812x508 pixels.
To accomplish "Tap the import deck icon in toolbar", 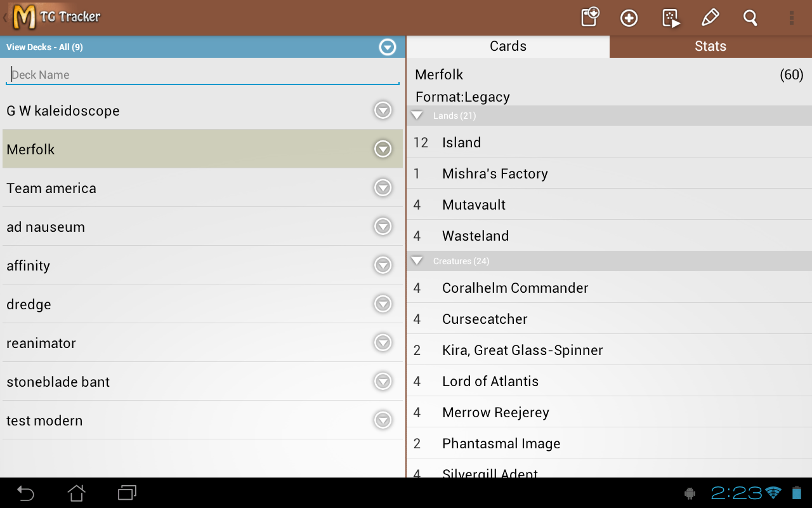I will click(590, 17).
